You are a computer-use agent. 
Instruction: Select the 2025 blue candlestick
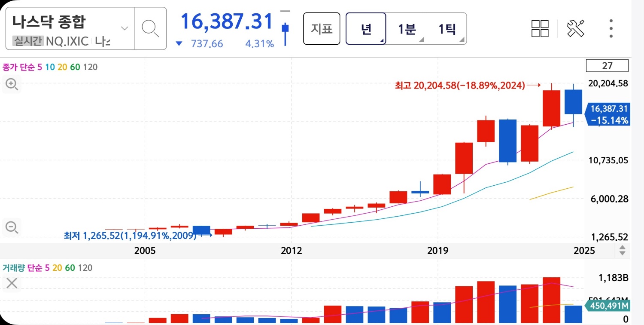tap(573, 102)
